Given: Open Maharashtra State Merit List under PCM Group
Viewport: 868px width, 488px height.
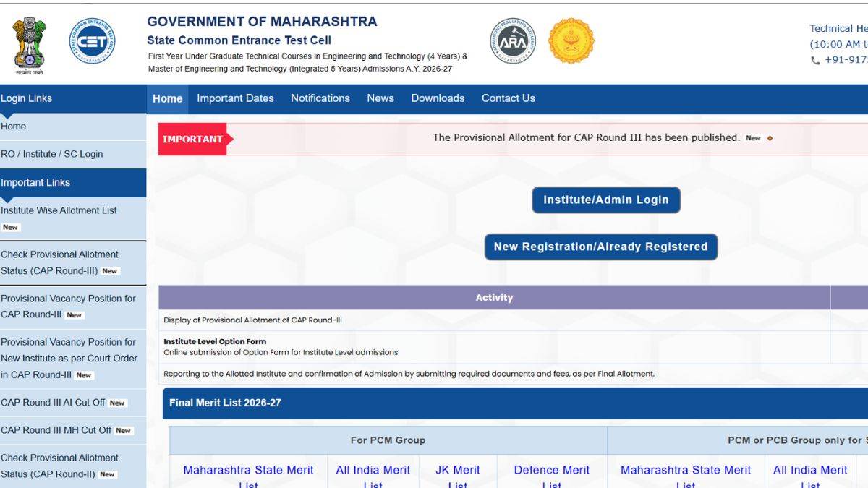Looking at the screenshot, I should click(x=248, y=476).
